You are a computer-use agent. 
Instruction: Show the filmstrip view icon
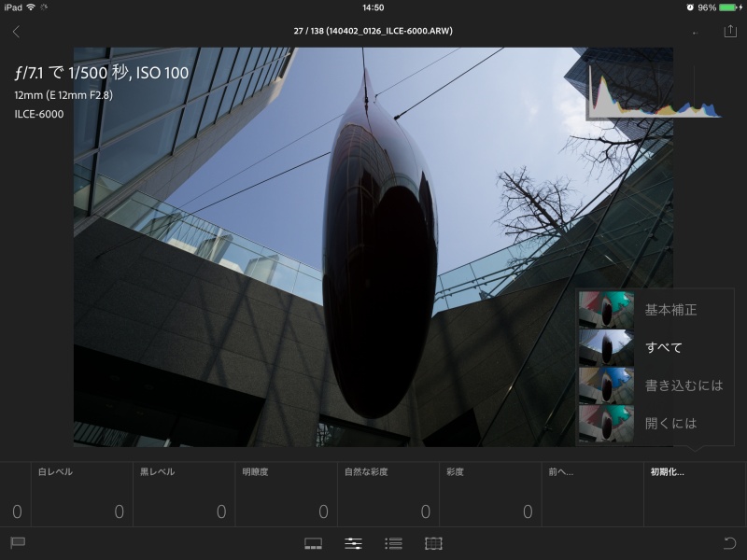[x=315, y=541]
